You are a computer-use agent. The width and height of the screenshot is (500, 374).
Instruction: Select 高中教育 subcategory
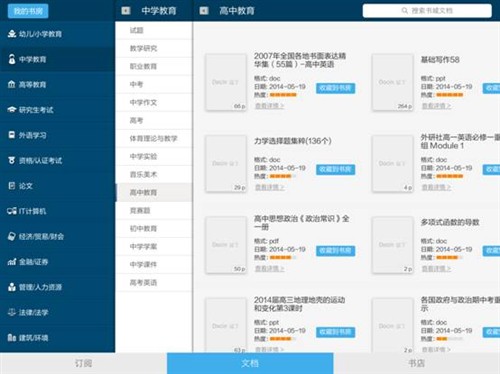(x=154, y=192)
